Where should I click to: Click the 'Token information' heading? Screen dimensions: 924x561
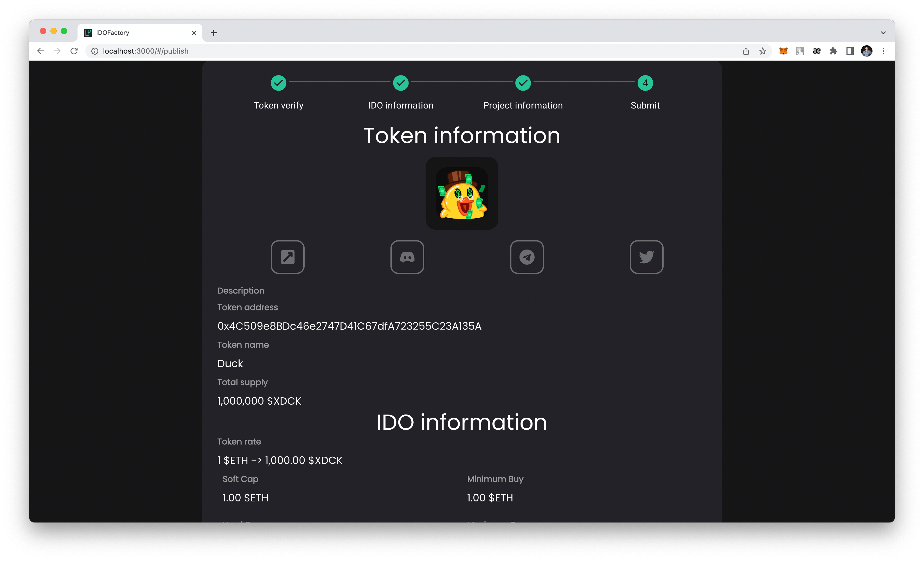462,135
